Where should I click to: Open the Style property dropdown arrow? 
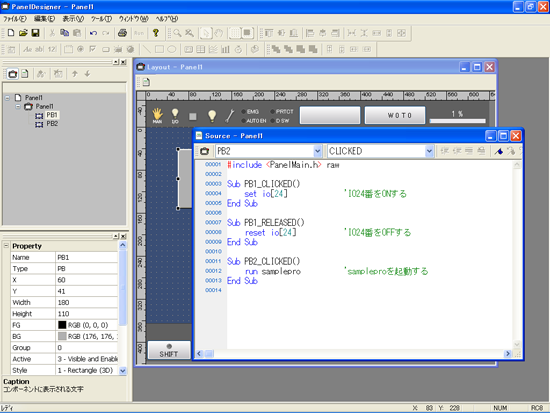click(x=122, y=370)
